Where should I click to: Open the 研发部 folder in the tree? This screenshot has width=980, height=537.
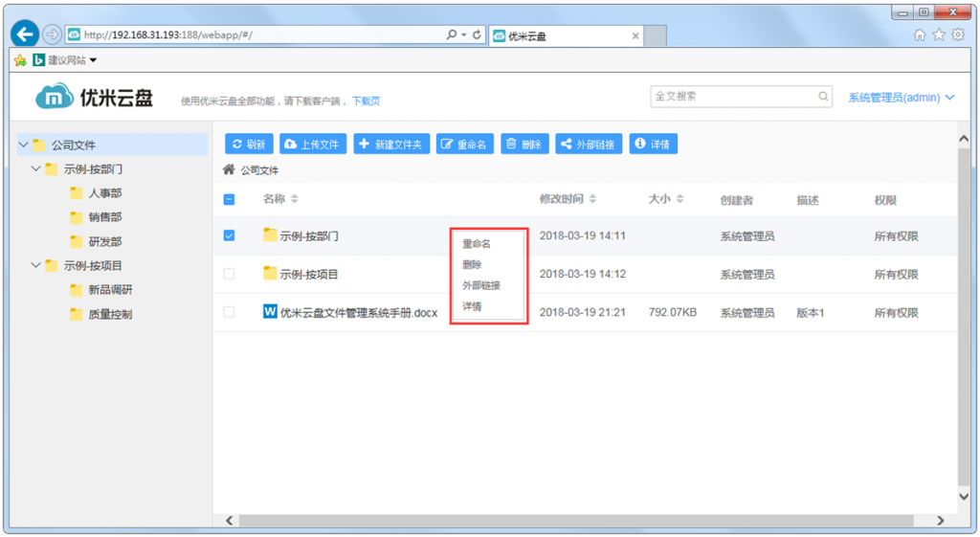104,242
